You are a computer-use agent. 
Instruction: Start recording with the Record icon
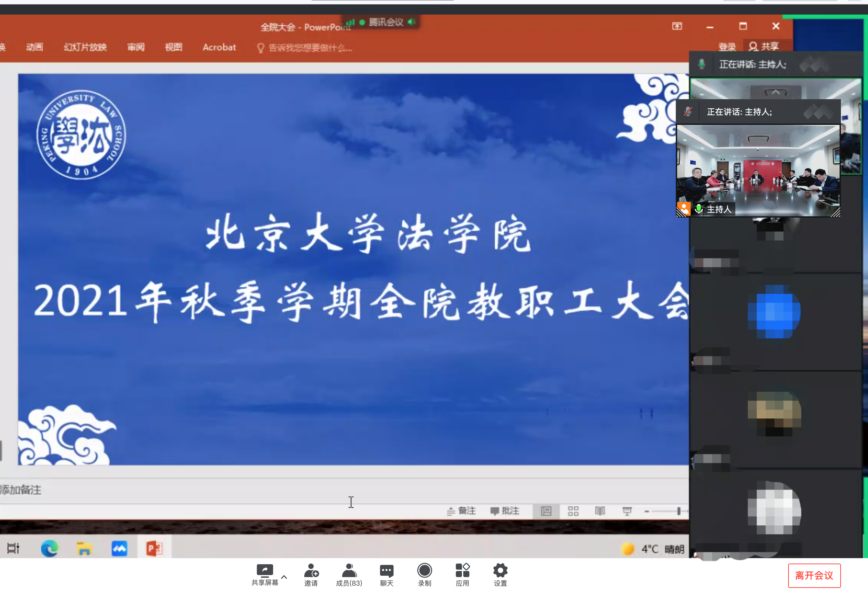pyautogui.click(x=424, y=571)
